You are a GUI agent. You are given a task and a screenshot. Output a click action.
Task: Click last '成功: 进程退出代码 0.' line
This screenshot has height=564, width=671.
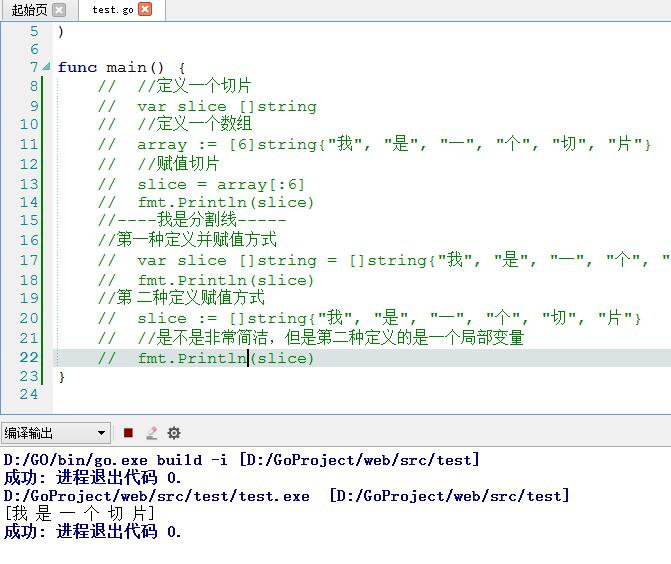coord(92,532)
